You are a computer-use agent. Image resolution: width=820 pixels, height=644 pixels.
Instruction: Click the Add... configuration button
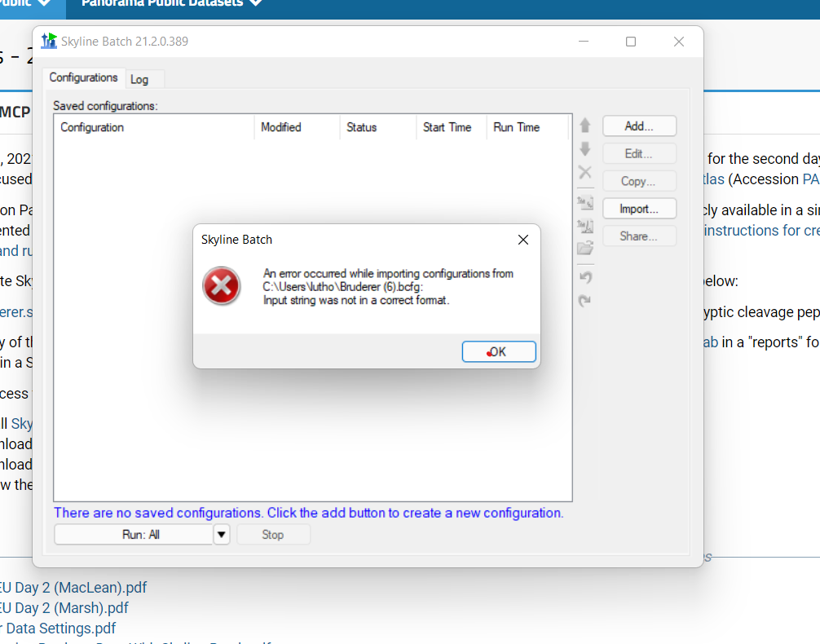tap(639, 126)
